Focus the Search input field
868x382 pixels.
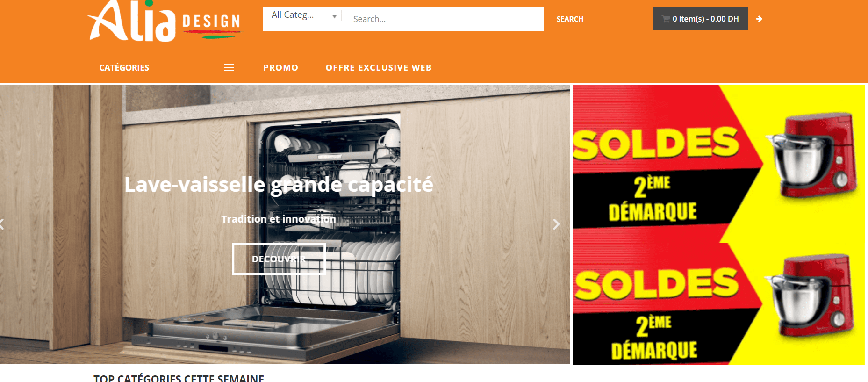point(443,19)
